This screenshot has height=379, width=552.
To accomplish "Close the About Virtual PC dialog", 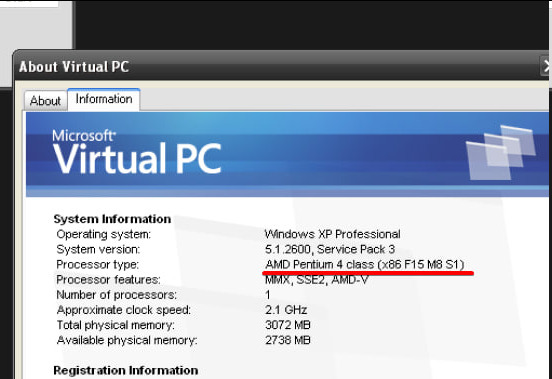I will tap(545, 66).
